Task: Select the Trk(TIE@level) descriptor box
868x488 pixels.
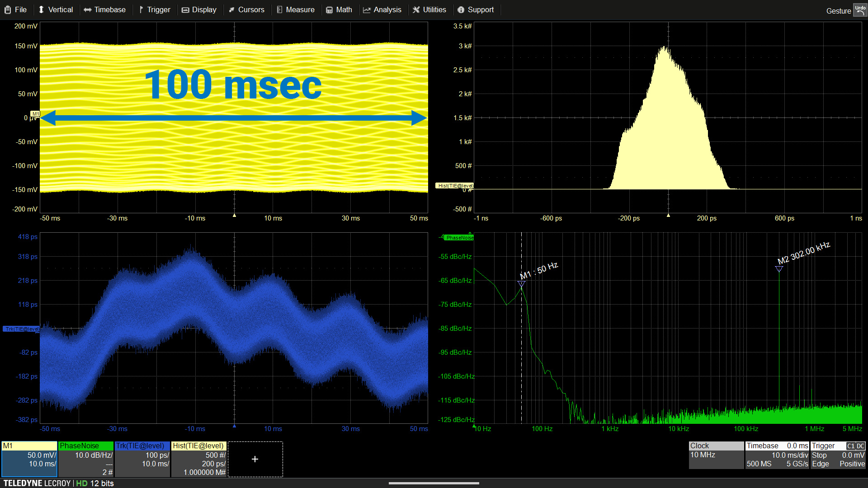Action: (x=142, y=459)
